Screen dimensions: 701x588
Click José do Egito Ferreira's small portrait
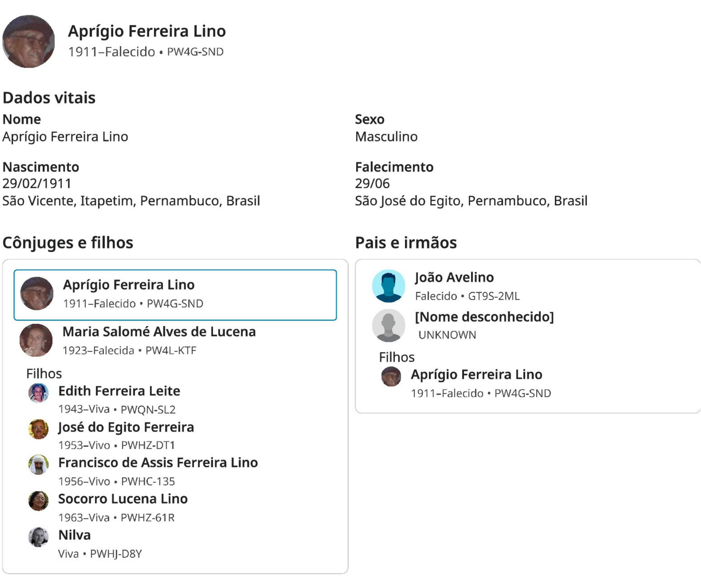coord(38,429)
